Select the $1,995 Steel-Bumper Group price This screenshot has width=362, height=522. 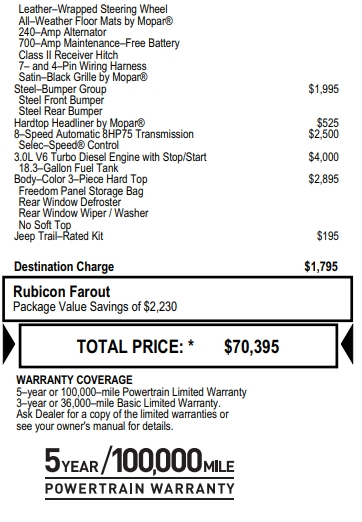point(324,89)
